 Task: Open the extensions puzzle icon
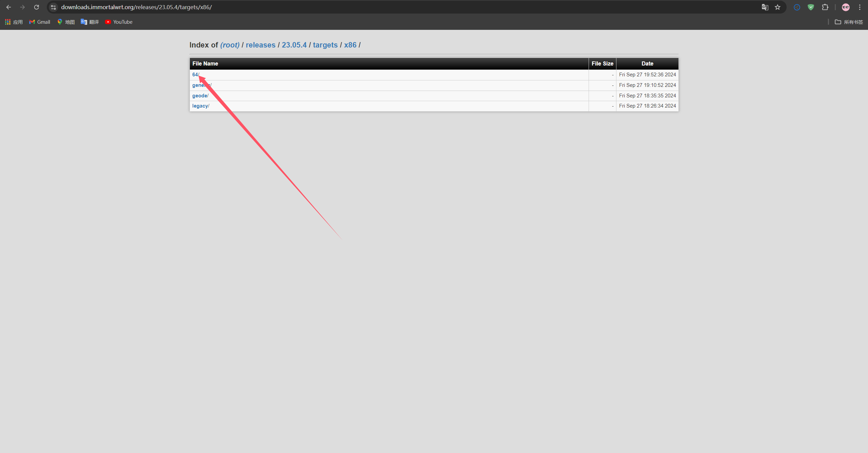point(825,7)
